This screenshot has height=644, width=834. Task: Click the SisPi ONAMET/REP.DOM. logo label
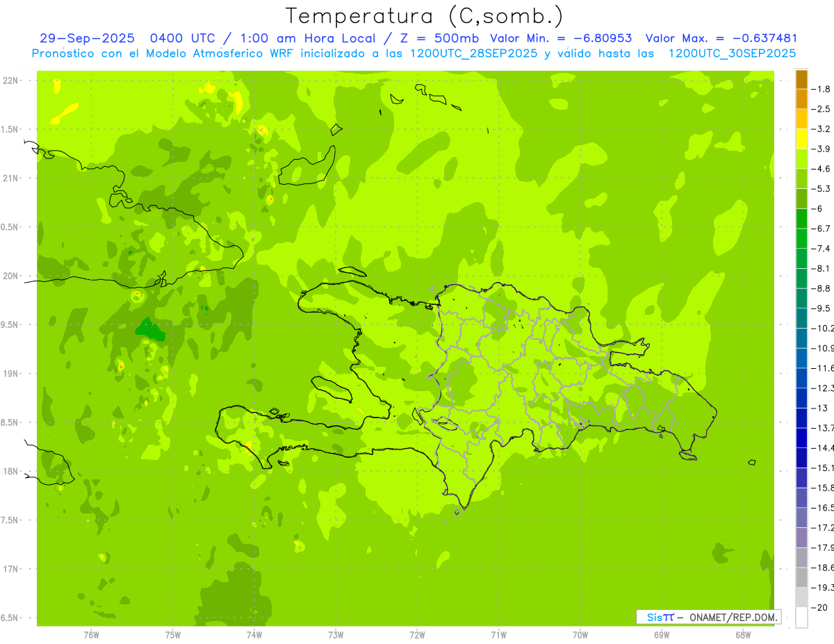(709, 617)
